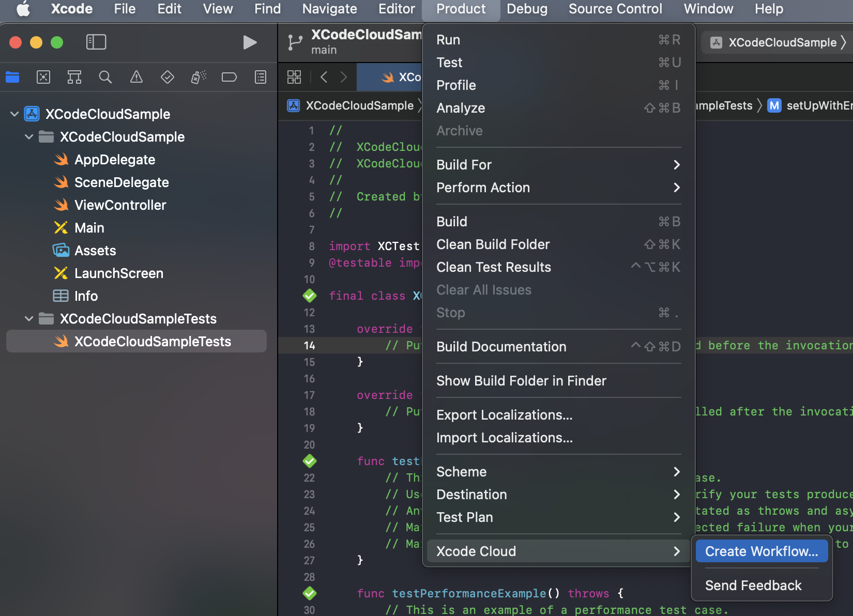Open the File menu
Image resolution: width=853 pixels, height=616 pixels.
tap(125, 9)
